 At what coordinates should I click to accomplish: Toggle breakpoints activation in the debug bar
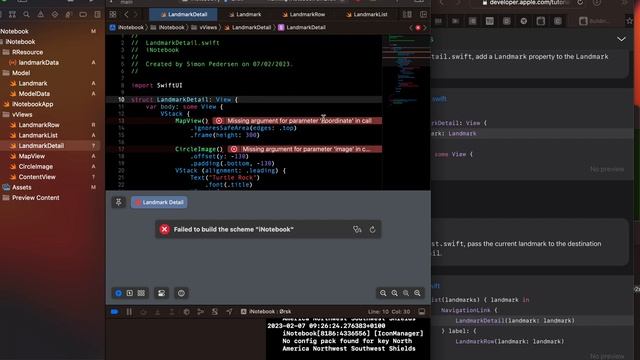(x=114, y=312)
